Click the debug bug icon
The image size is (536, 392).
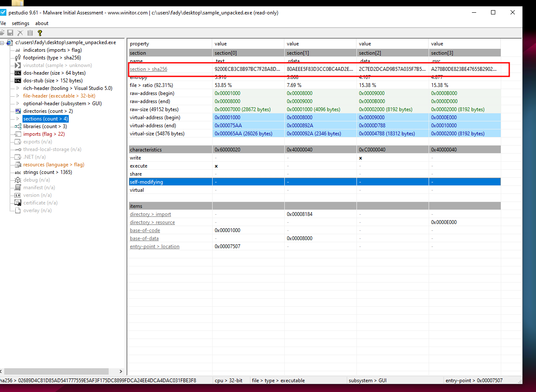(x=18, y=180)
